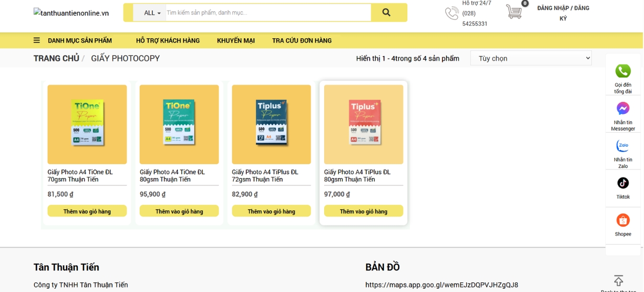The height and width of the screenshot is (292, 644).
Task: Open the Tùy chọn sort dropdown
Action: coord(531,58)
